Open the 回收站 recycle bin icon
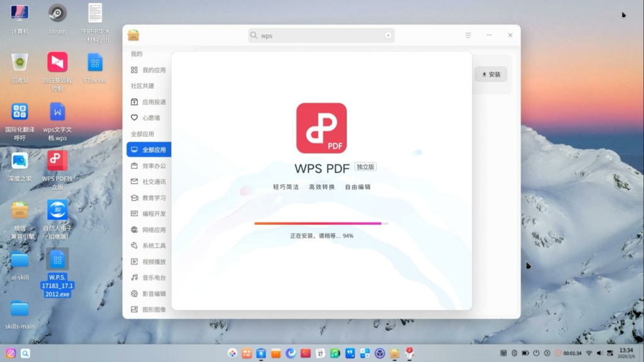 click(x=19, y=62)
